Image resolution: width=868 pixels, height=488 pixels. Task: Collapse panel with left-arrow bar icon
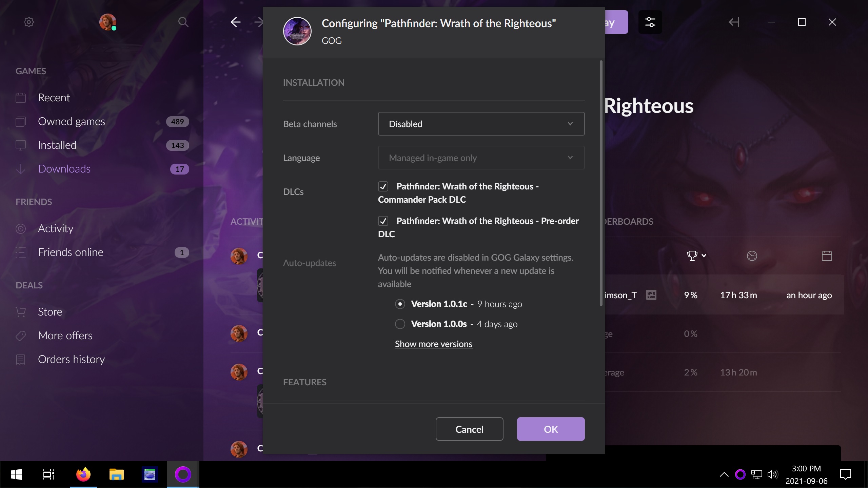[734, 22]
